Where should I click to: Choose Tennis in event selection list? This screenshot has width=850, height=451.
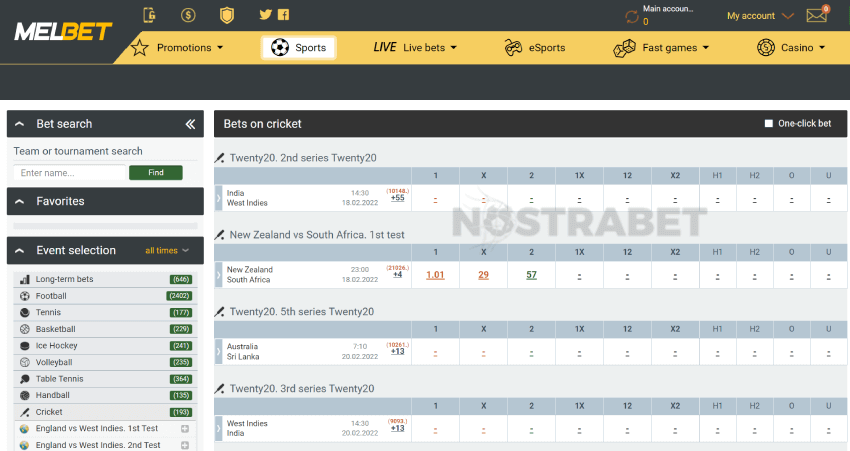(x=105, y=312)
